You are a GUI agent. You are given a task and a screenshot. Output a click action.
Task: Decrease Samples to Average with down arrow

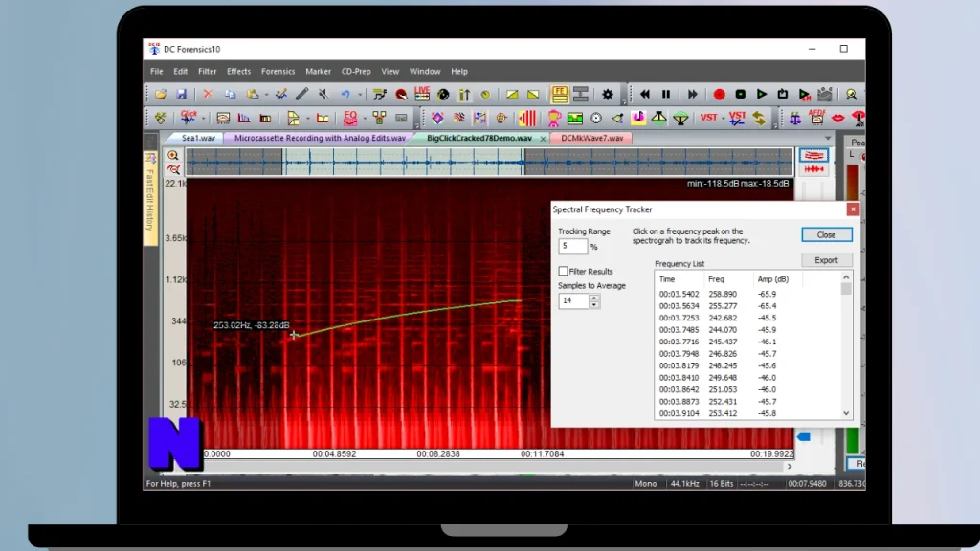pos(593,304)
